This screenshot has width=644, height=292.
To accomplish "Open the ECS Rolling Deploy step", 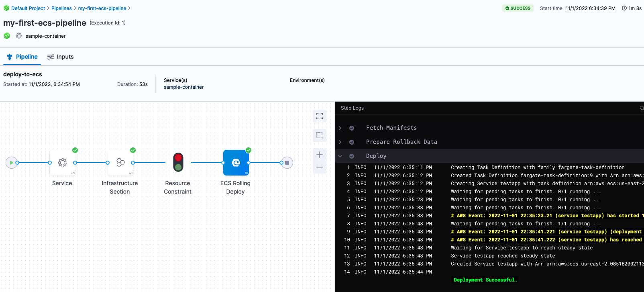I will click(236, 163).
